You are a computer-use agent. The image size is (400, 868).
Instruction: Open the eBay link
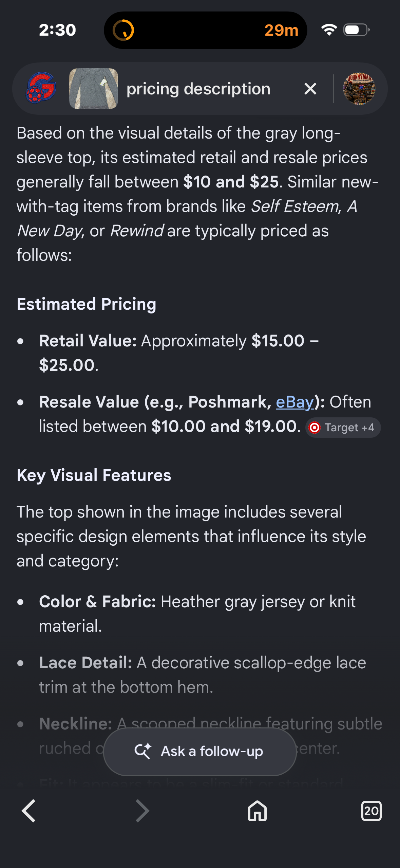pyautogui.click(x=295, y=402)
